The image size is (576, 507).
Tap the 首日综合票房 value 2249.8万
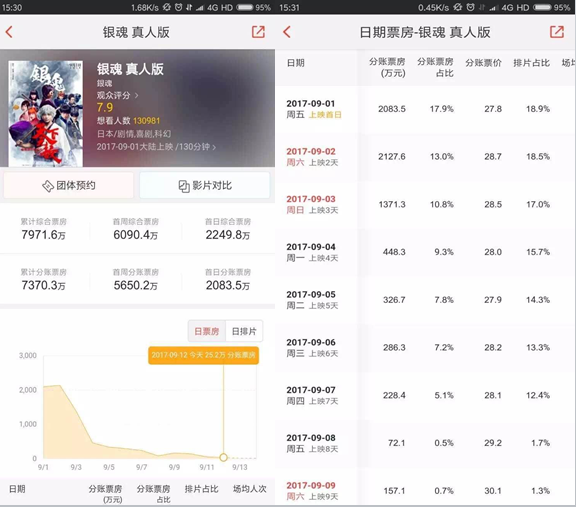coord(228,235)
